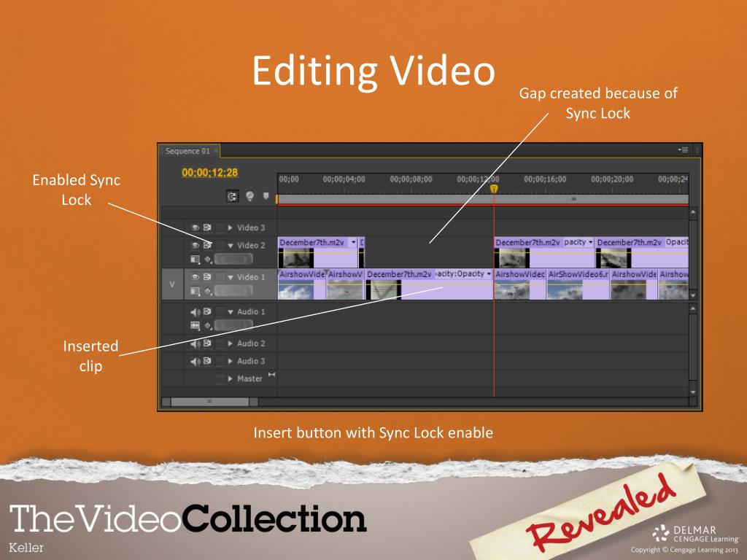Add a marker with the marker icon
747x560 pixels.
[x=266, y=195]
